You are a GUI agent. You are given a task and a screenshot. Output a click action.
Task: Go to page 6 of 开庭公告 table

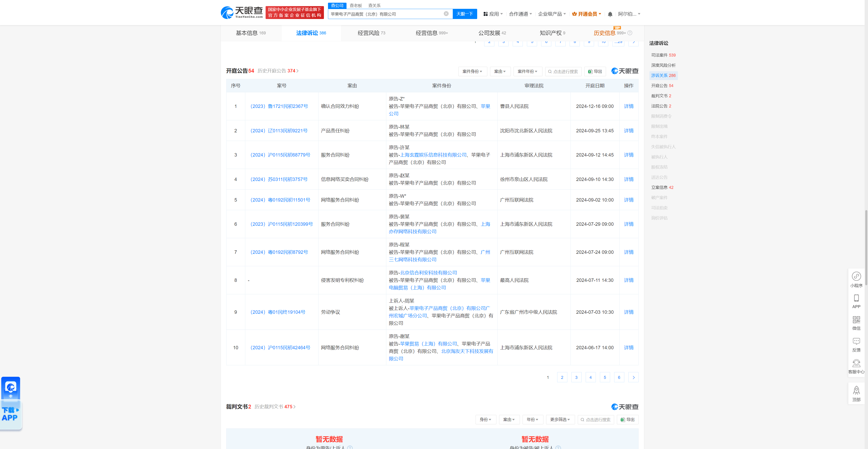click(x=619, y=378)
